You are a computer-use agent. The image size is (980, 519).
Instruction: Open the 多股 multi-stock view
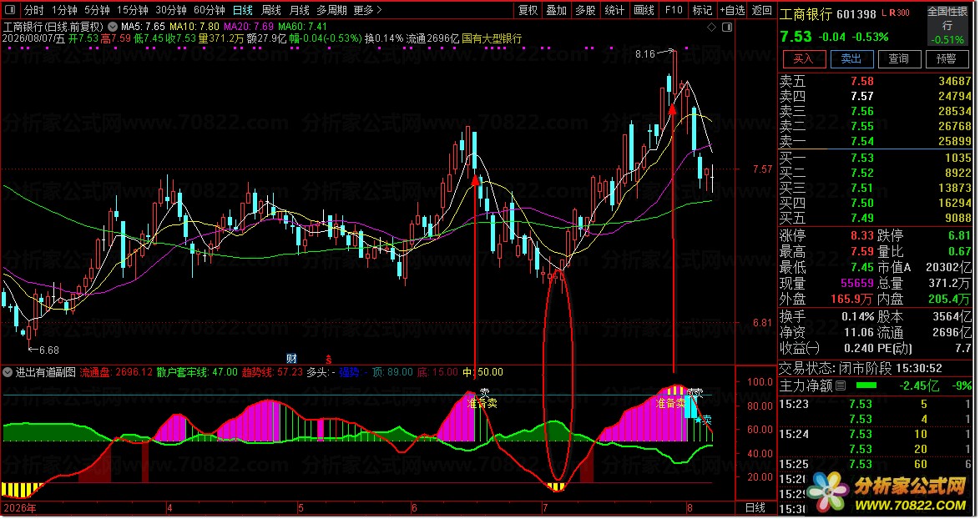[586, 10]
